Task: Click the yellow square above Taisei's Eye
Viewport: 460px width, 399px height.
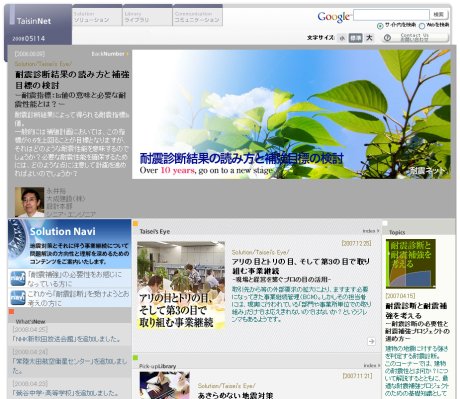Action: (x=135, y=224)
